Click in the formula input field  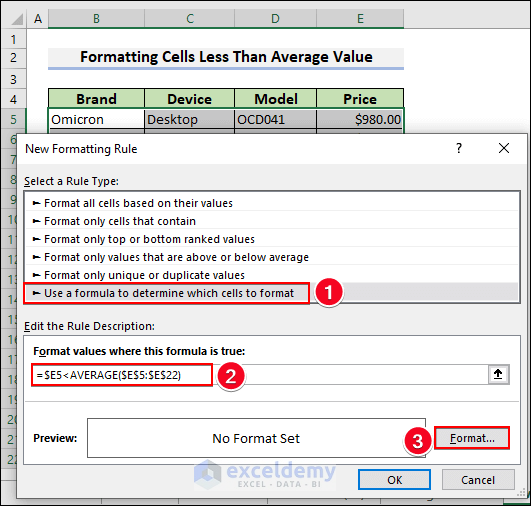click(260, 375)
